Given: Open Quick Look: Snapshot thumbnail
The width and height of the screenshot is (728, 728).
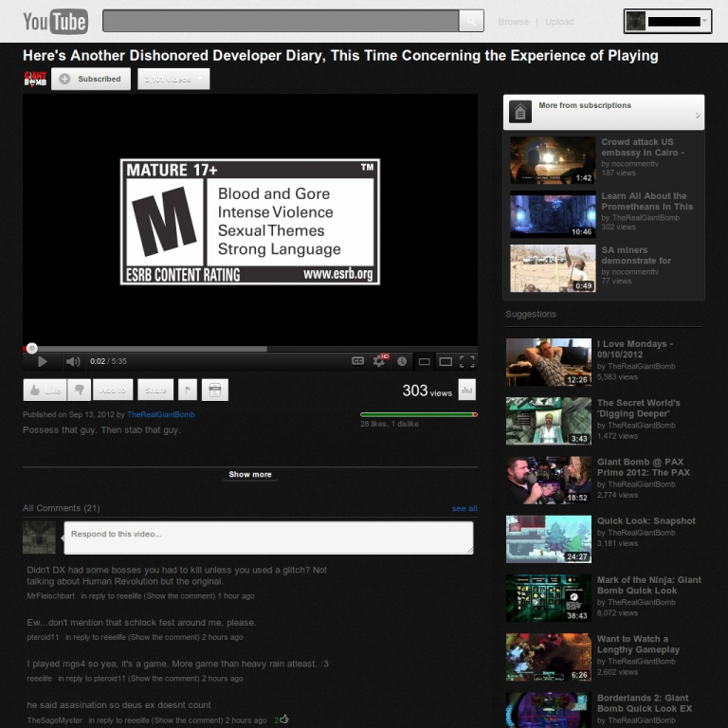Looking at the screenshot, I should pos(548,539).
